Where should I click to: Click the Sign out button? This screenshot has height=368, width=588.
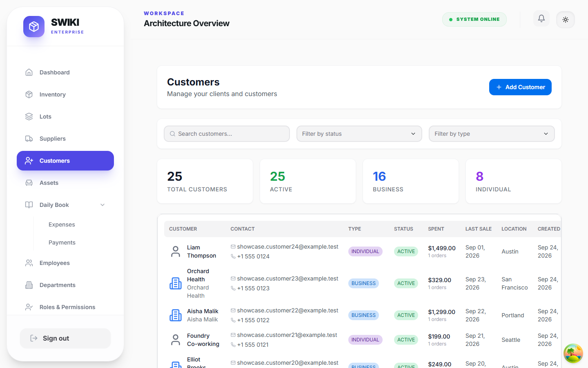tap(65, 338)
